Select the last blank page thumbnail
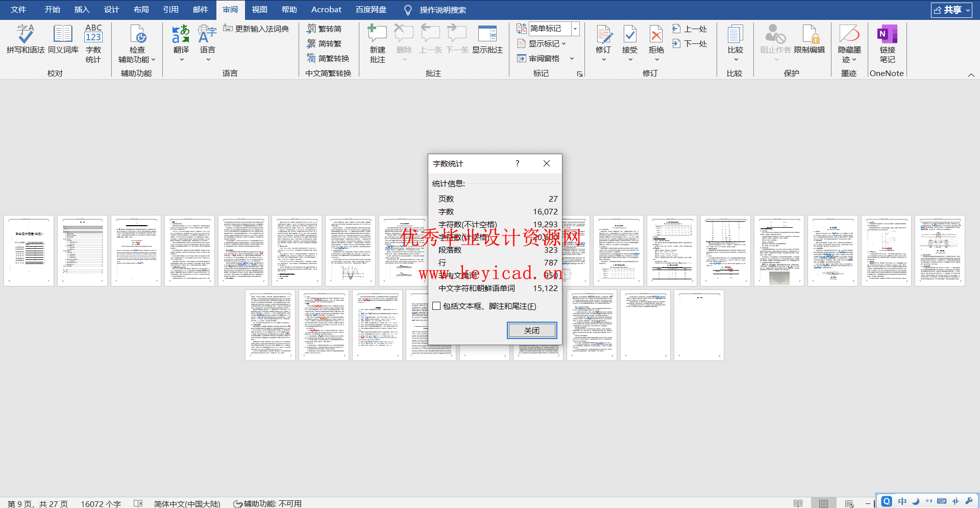 [x=699, y=325]
